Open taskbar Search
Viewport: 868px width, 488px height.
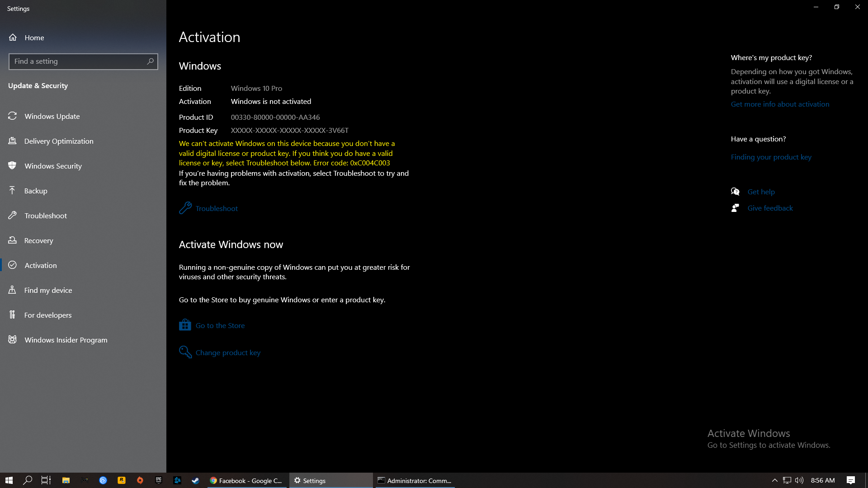coord(28,480)
